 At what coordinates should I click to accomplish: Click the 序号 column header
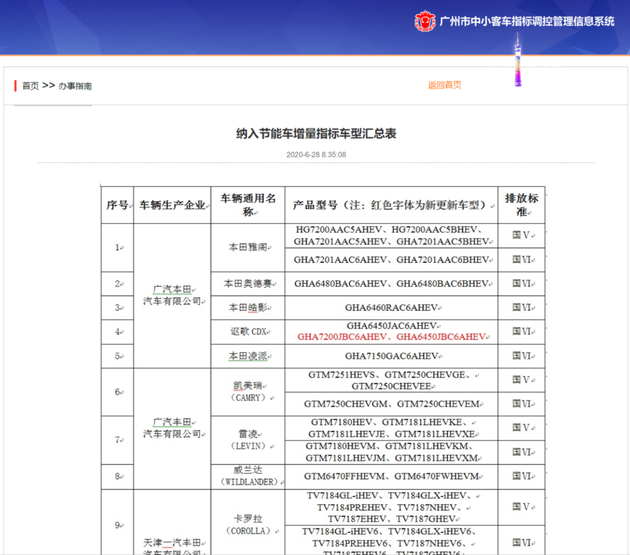coord(117,205)
